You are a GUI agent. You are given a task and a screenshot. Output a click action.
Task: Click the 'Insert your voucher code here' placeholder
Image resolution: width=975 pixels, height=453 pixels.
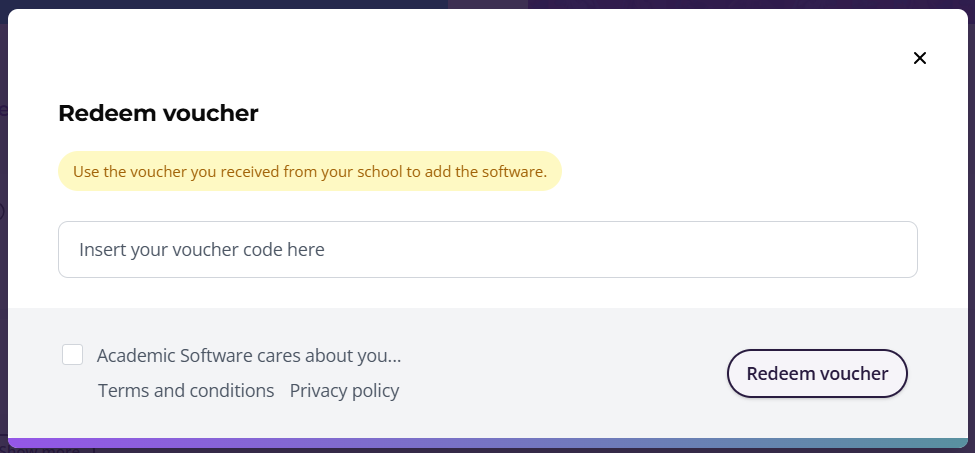click(202, 249)
